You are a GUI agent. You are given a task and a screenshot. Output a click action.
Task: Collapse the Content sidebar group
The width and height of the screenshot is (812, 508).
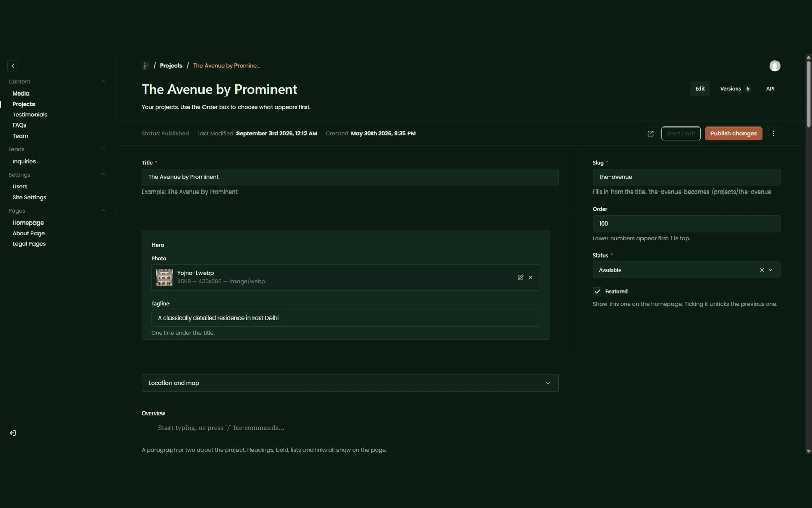pyautogui.click(x=103, y=81)
